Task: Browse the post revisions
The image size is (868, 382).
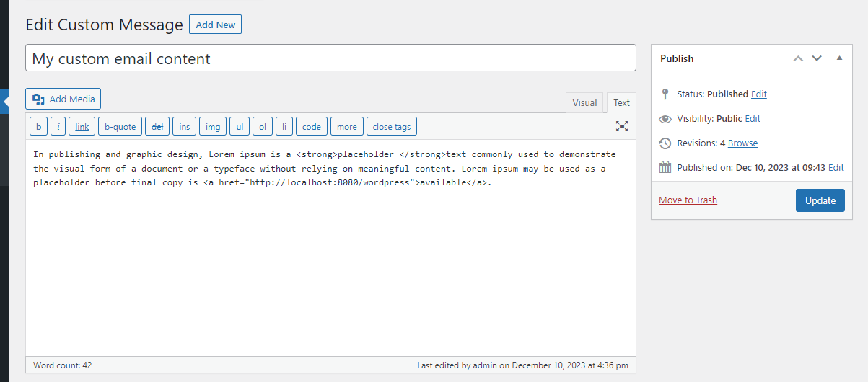Action: (x=742, y=143)
